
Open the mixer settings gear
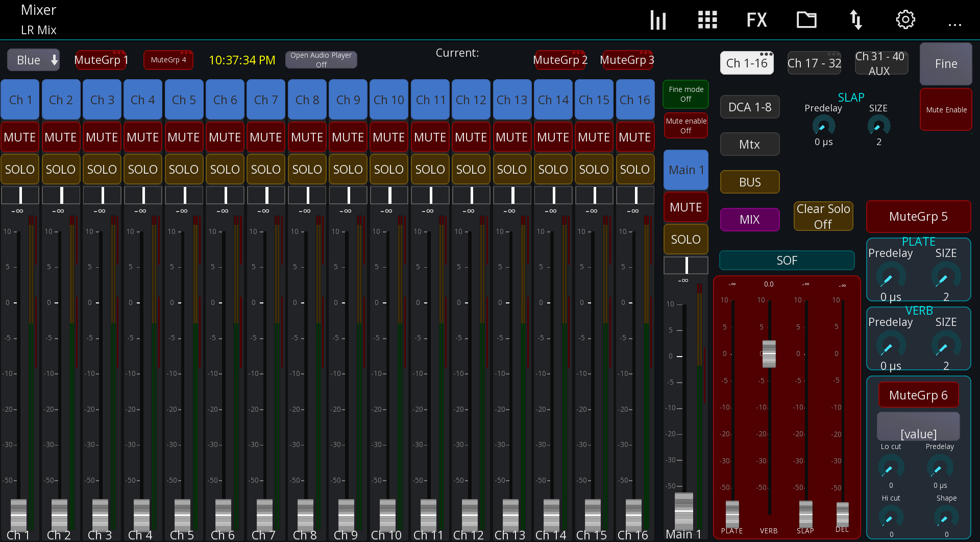pyautogui.click(x=905, y=19)
